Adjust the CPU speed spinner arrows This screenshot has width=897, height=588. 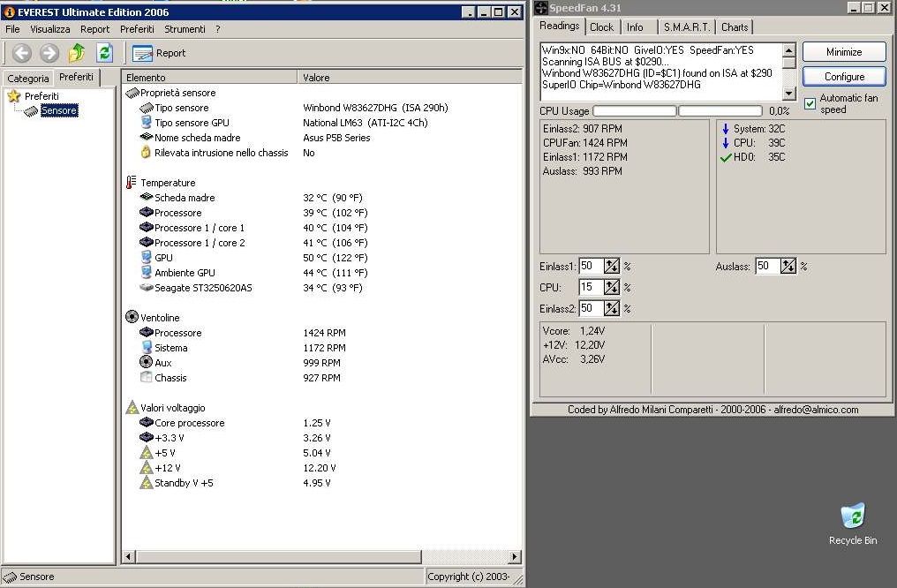(x=612, y=287)
